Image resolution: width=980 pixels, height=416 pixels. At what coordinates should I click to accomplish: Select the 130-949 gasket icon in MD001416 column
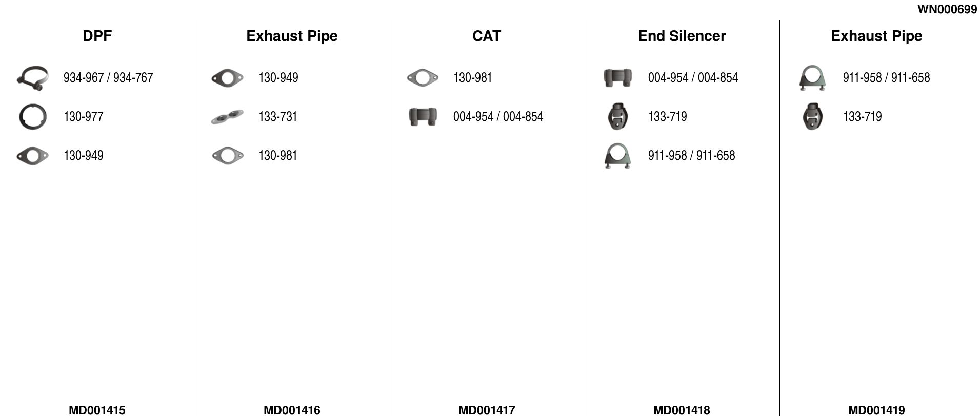pyautogui.click(x=227, y=78)
